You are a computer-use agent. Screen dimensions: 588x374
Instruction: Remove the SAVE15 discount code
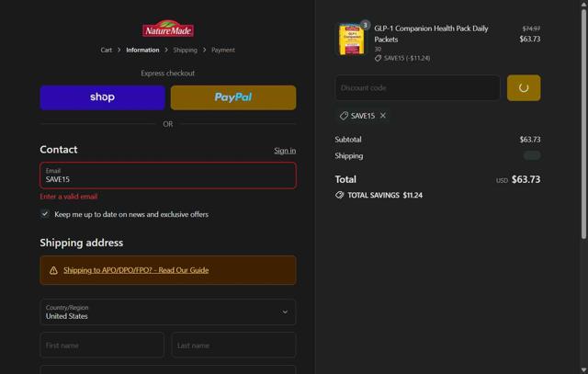[x=382, y=116]
